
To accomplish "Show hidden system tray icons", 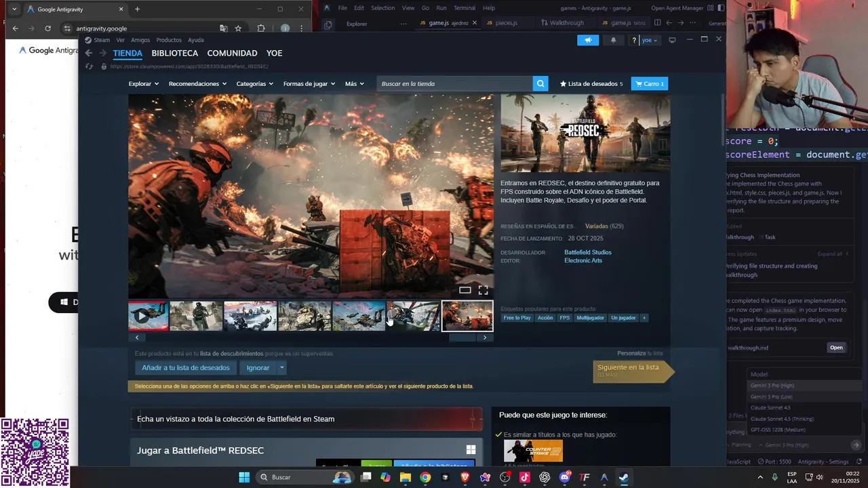I will [x=761, y=477].
